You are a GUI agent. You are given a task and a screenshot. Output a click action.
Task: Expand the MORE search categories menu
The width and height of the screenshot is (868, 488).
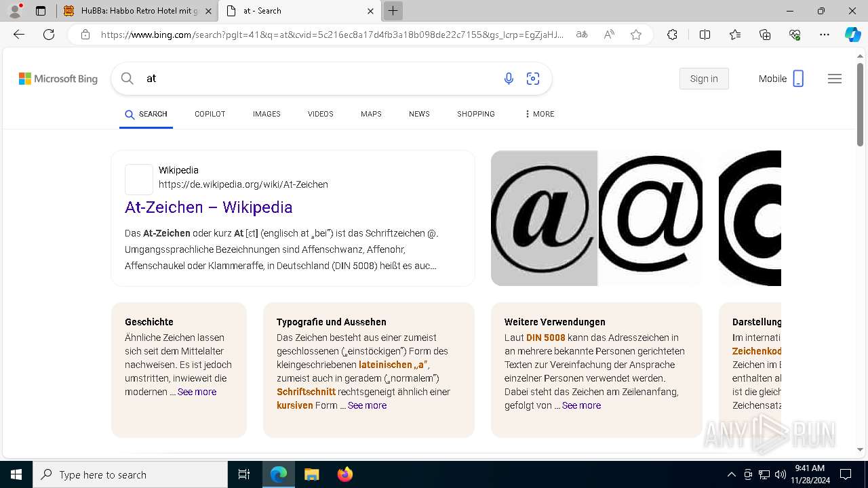[x=539, y=114]
